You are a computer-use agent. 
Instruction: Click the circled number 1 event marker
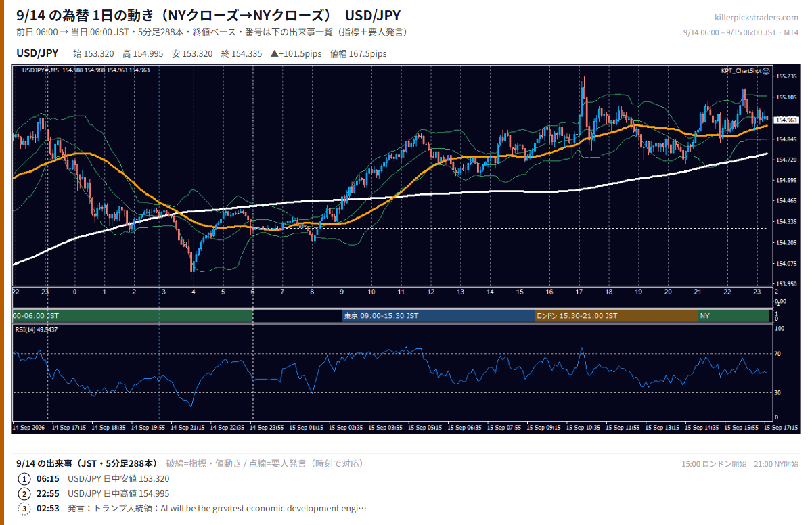click(24, 478)
